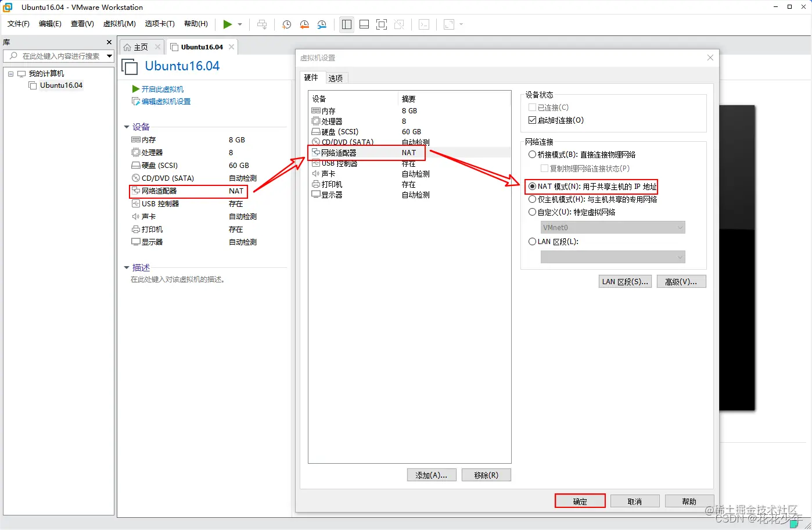Close the library (库) panel
The image size is (812, 530).
[109, 42]
